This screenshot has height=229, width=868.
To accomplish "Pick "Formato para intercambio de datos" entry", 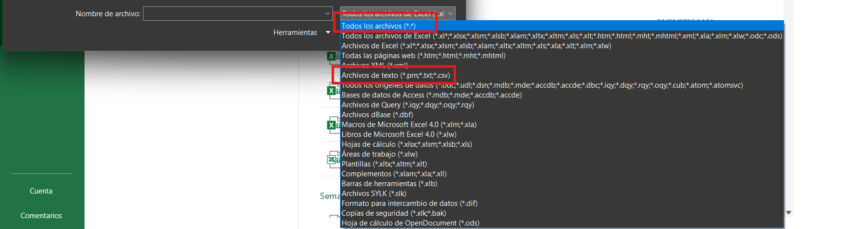I will [x=409, y=203].
